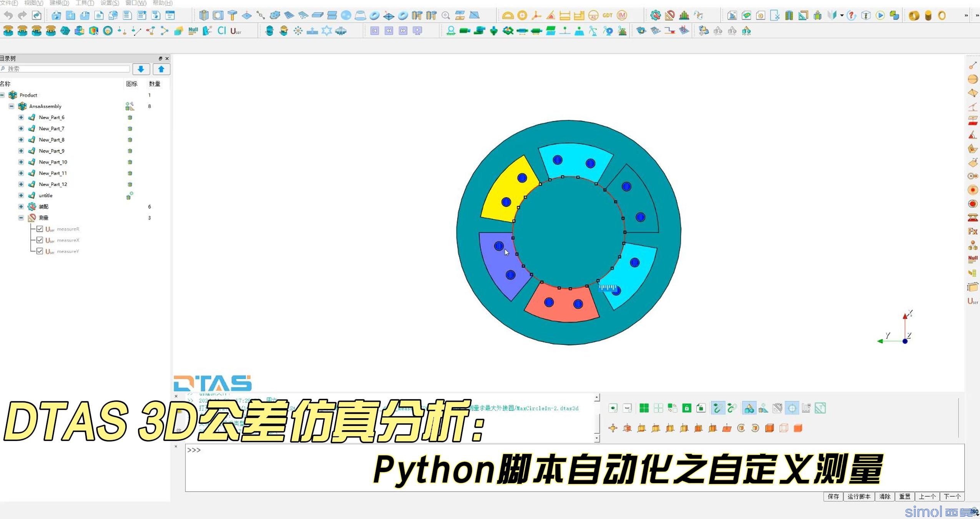This screenshot has width=980, height=519.
Task: Click the Undo arrow icon
Action: pos(8,15)
